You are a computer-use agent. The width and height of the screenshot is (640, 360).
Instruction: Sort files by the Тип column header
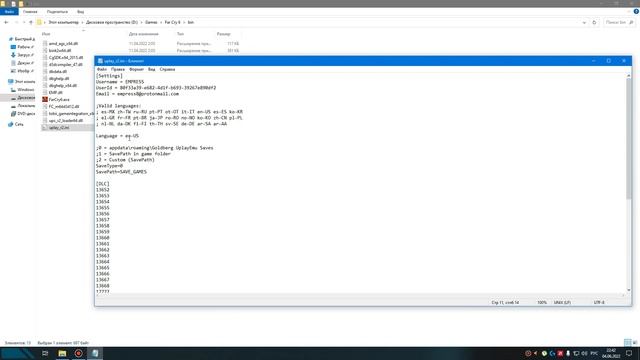[180, 34]
